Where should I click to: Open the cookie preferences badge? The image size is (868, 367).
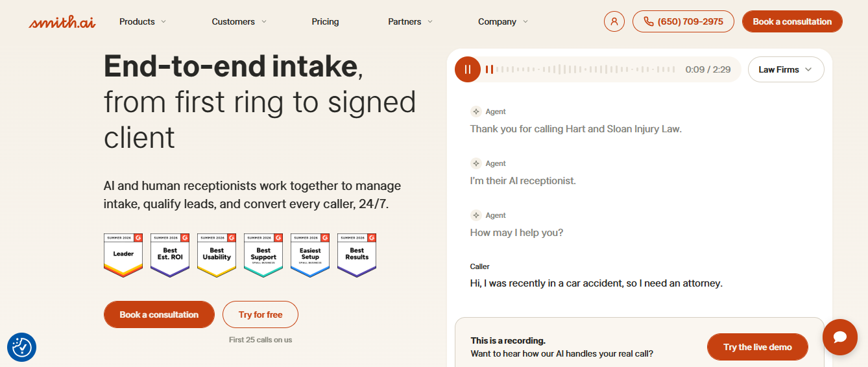(21, 348)
